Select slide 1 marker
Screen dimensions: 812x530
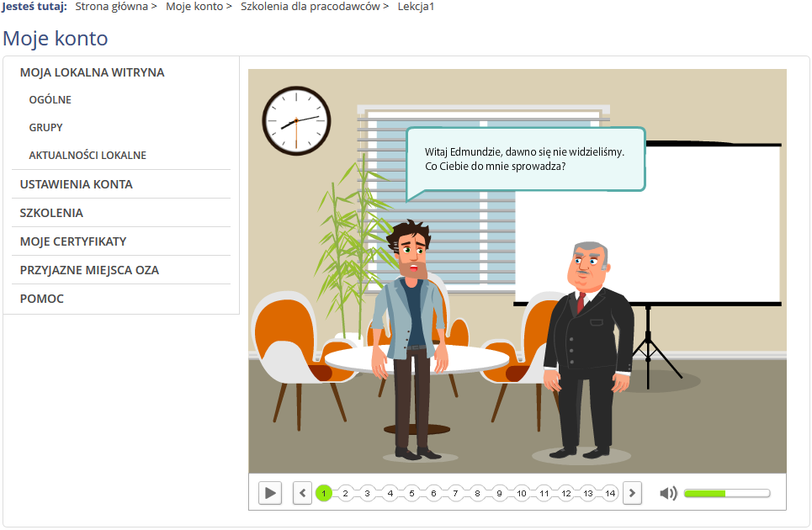(x=324, y=493)
